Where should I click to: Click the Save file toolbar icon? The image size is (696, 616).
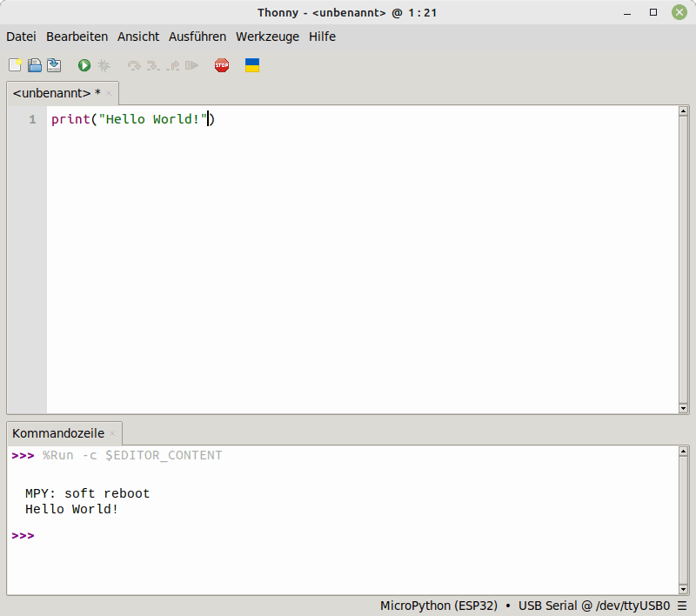point(54,65)
